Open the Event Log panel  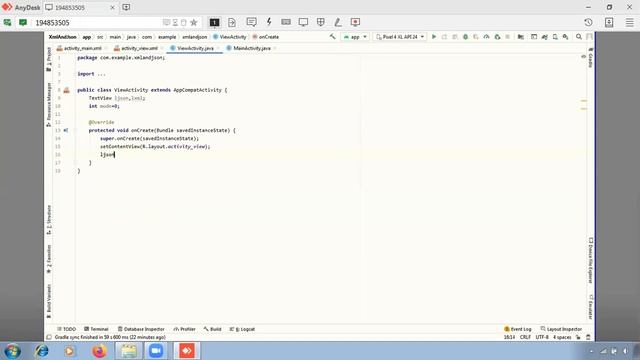pos(518,329)
